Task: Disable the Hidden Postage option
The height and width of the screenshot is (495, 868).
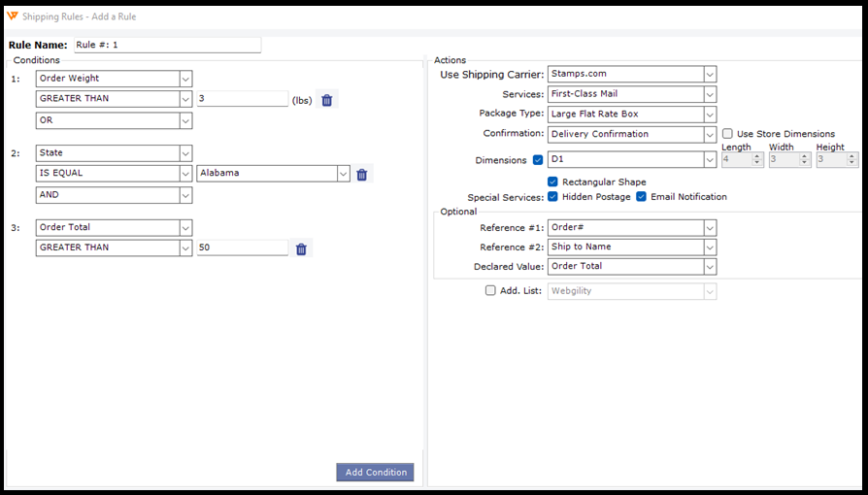Action: (x=552, y=197)
